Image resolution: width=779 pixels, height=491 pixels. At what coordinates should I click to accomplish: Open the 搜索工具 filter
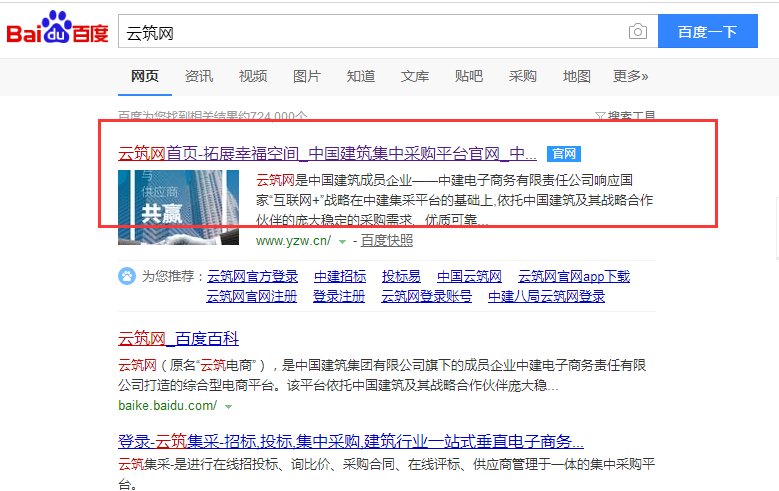tap(625, 116)
